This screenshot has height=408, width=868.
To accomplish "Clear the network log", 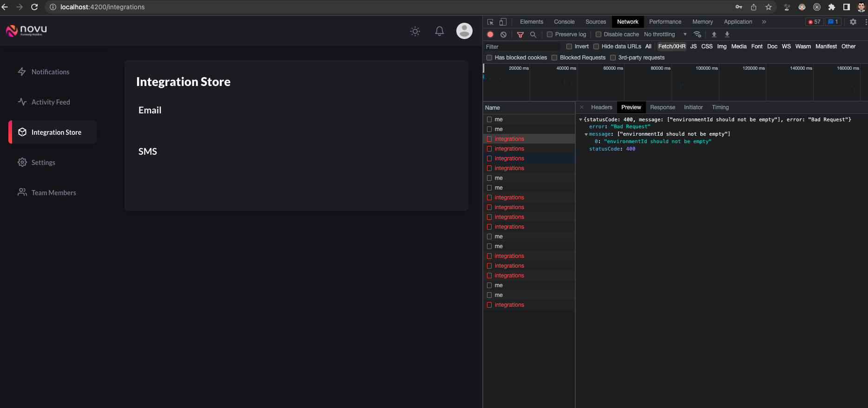I will coord(503,34).
